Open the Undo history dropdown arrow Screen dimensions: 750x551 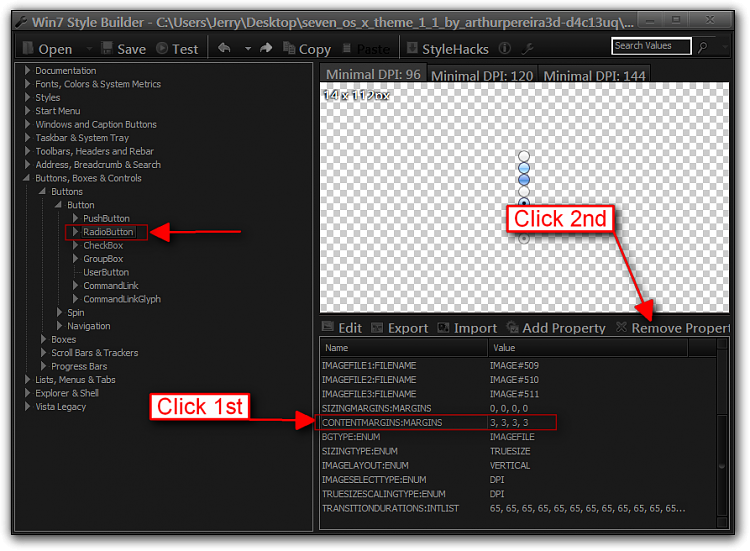tap(248, 48)
